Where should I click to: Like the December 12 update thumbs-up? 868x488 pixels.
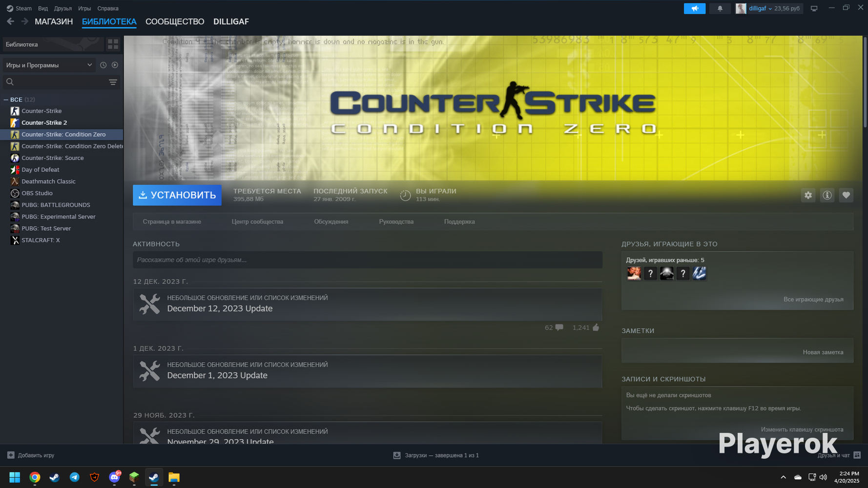click(596, 327)
